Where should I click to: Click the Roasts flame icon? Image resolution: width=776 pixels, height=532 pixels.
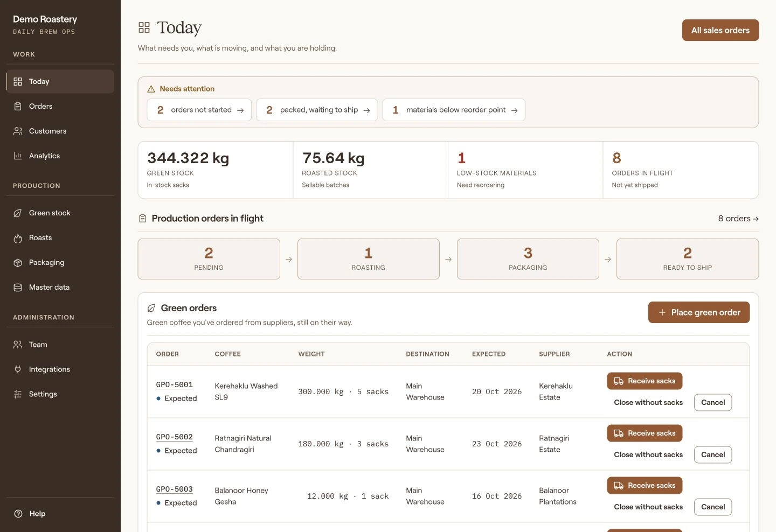[x=18, y=238]
